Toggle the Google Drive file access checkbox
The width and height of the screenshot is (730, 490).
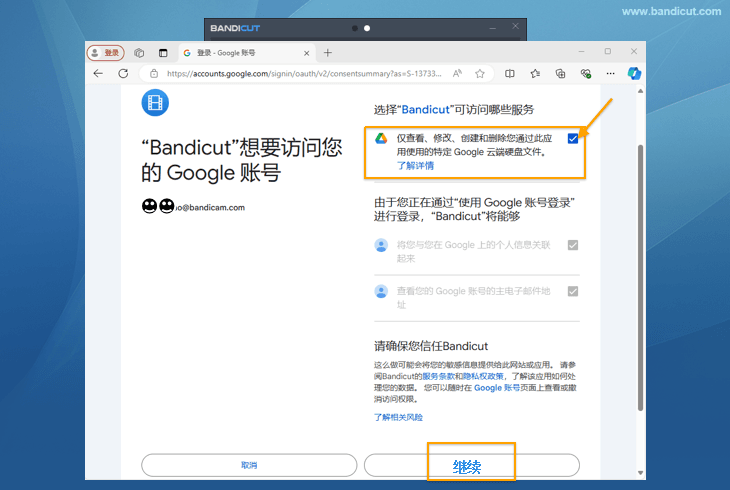[x=573, y=138]
